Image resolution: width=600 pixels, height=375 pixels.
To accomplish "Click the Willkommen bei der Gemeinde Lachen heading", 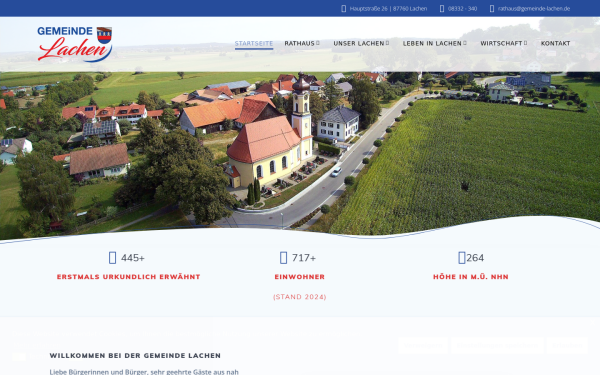I will [x=135, y=355].
